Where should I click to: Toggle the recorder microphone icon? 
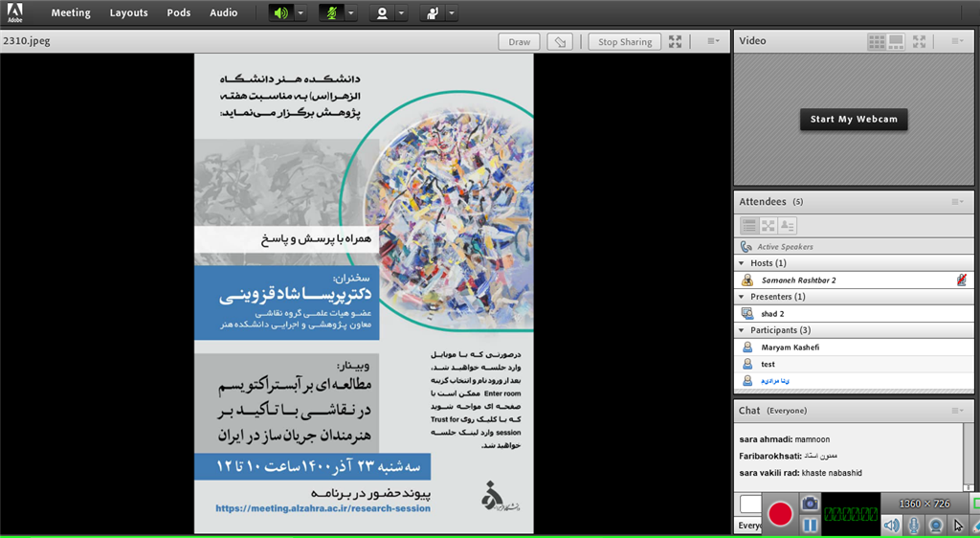point(914,526)
